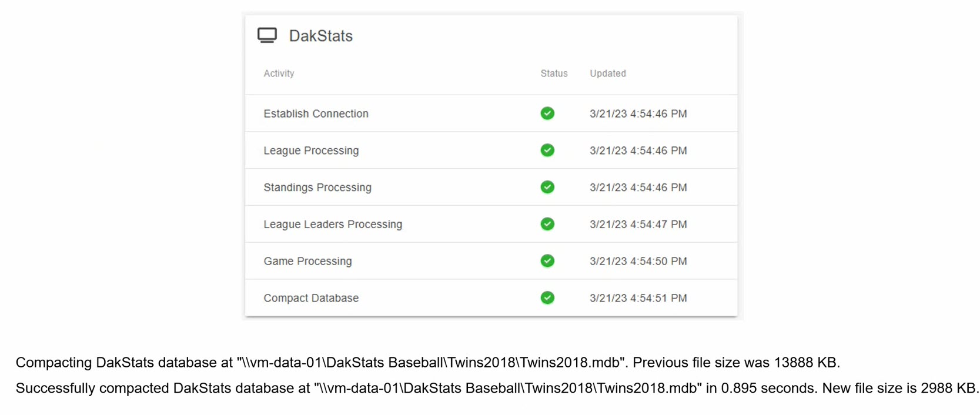This screenshot has height=415, width=980.
Task: Click the DakStats card title
Action: [320, 36]
